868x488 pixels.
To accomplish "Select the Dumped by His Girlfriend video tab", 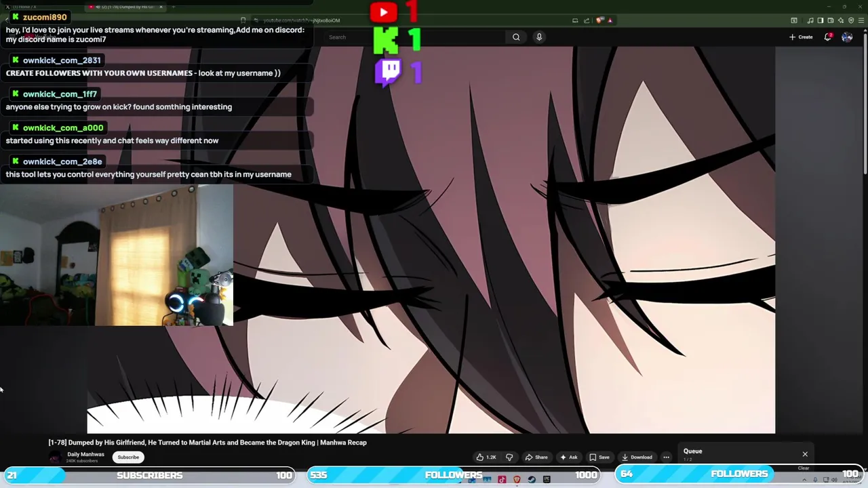I will 125,7.
